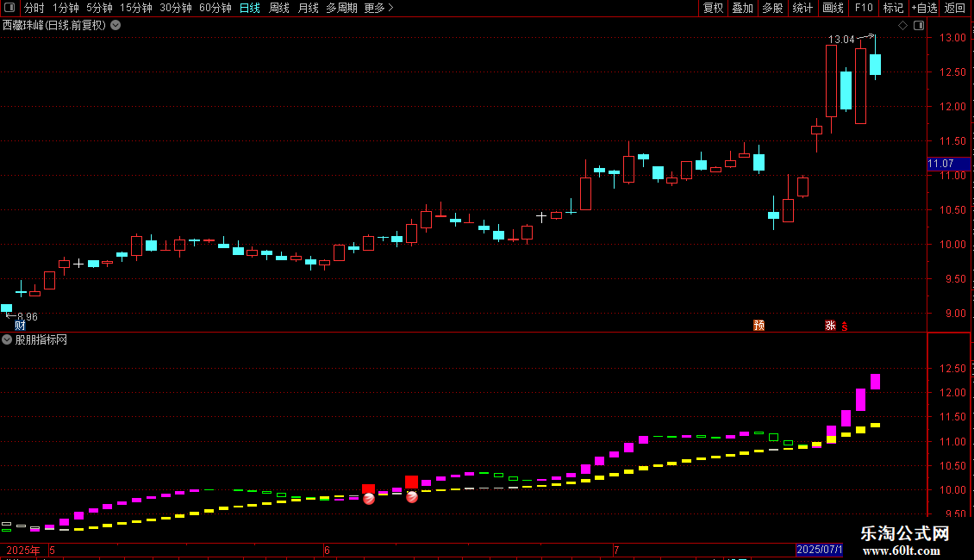Click the second red ball signal marker

point(411,496)
